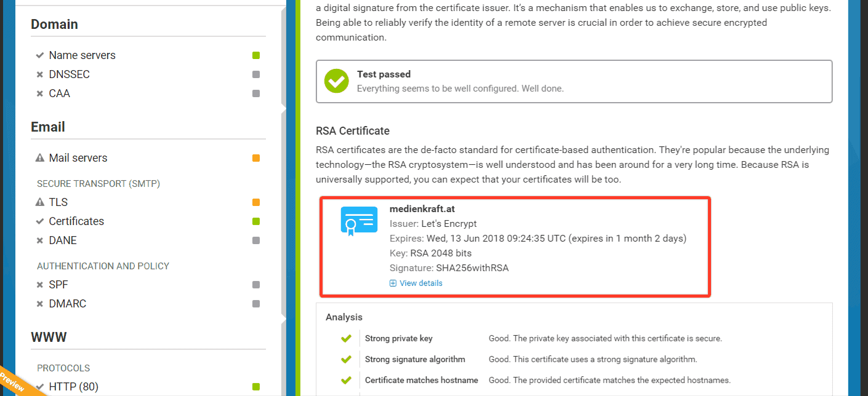Click the orange Preview ribbon
This screenshot has width=868, height=396.
coord(14,382)
